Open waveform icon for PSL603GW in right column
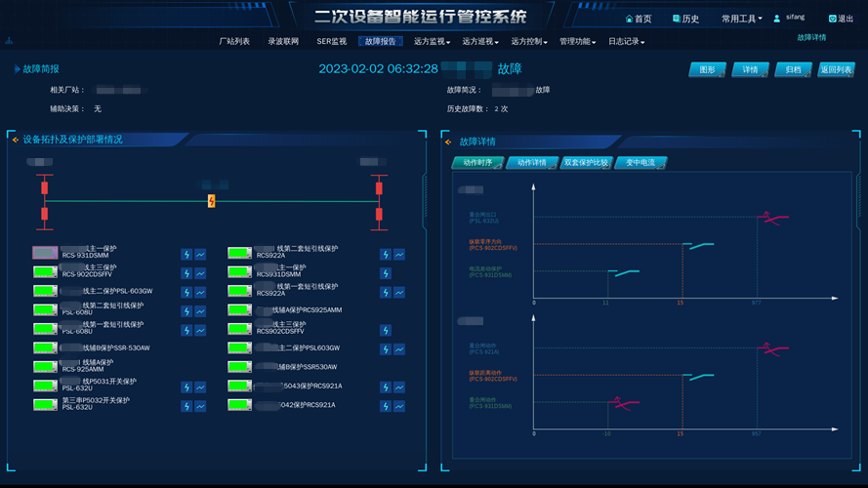Image resolution: width=868 pixels, height=488 pixels. click(398, 348)
